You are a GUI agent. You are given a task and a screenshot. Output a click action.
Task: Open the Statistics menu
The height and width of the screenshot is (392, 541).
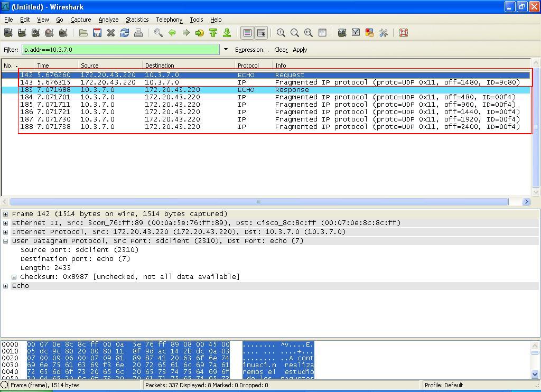[137, 20]
